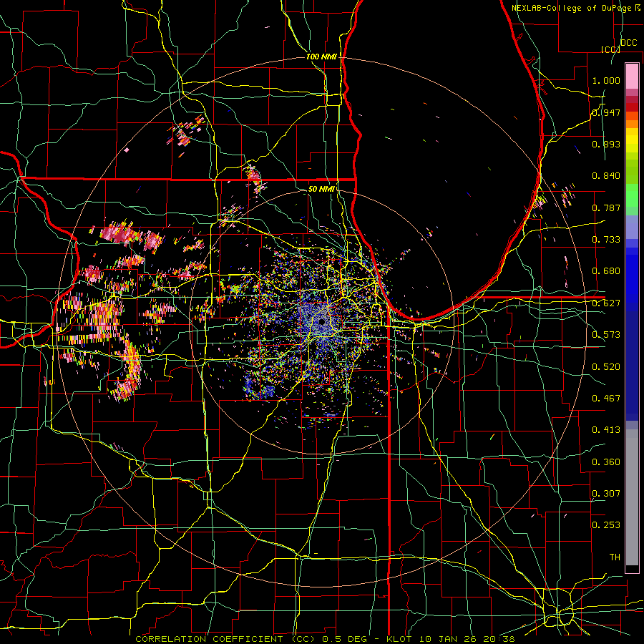644x644 pixels.
Task: Select the DCC label above the color scale
Action: (x=628, y=43)
